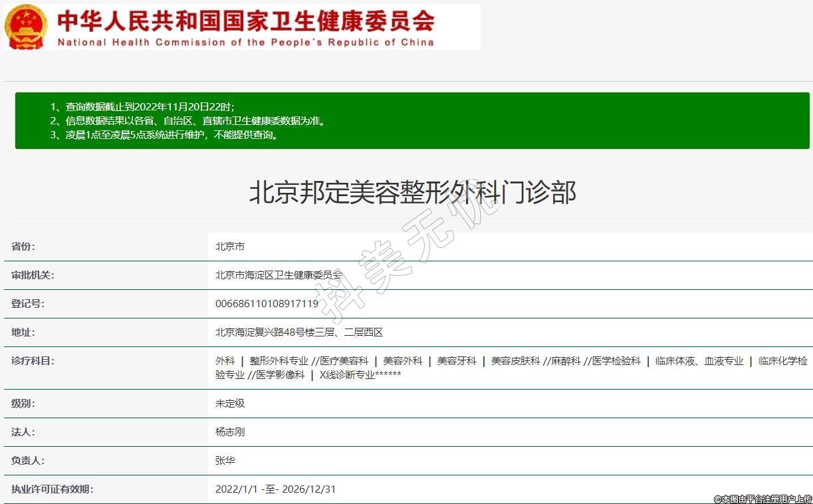The image size is (813, 504).
Task: Click the English commission name under the header
Action: click(x=246, y=42)
